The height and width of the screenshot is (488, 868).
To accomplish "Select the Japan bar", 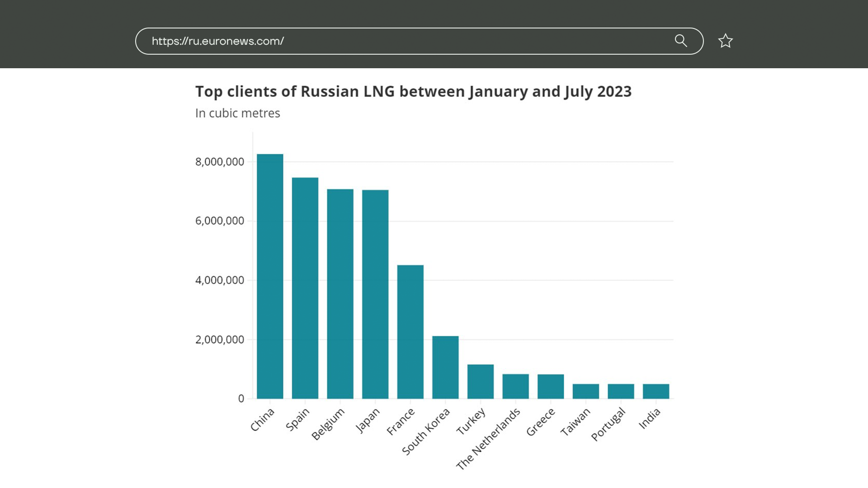I will [x=375, y=294].
